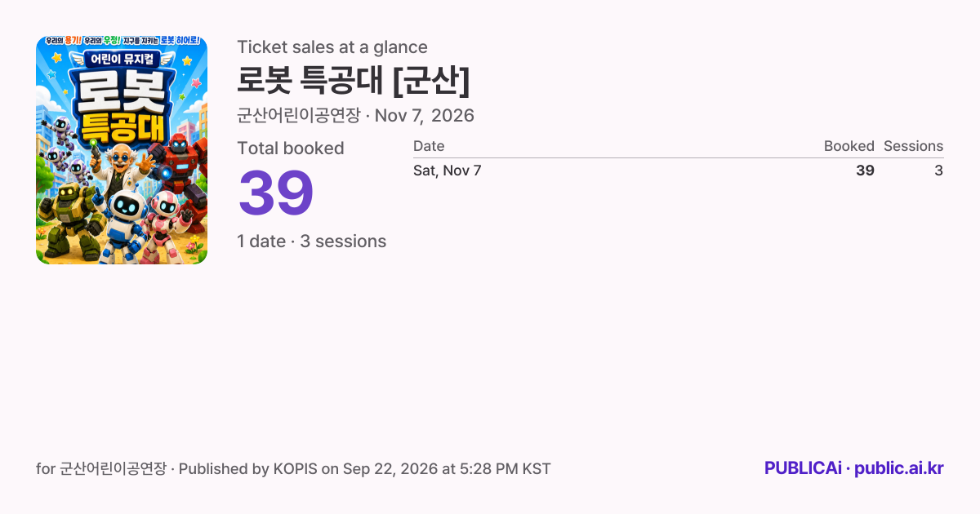980x514 pixels.
Task: Click the Total booked label
Action: click(x=291, y=148)
